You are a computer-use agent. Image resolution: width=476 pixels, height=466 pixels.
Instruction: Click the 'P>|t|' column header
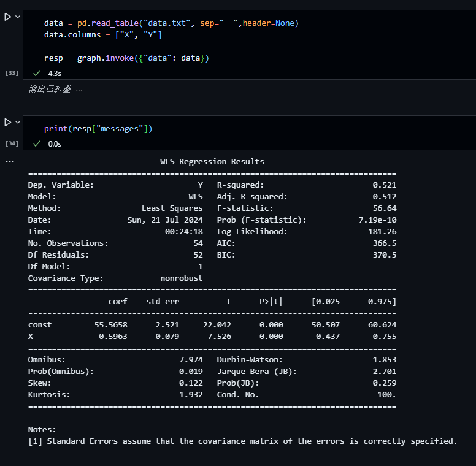271,302
